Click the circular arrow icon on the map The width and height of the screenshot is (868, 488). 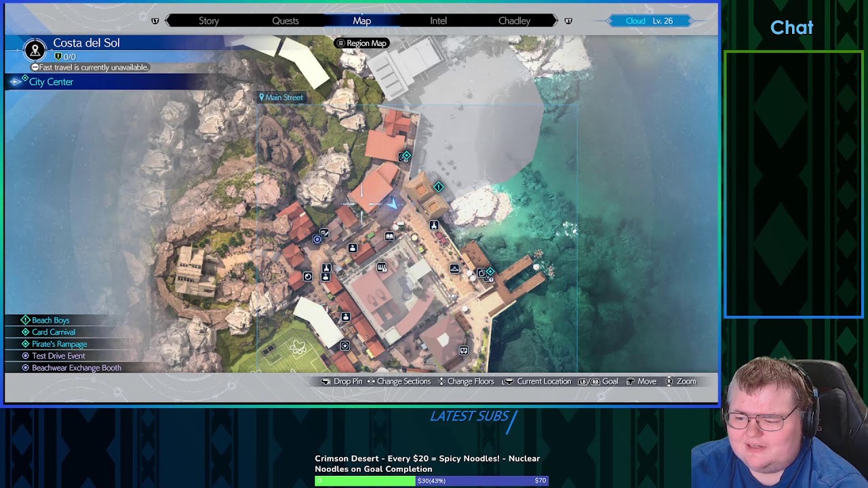click(308, 277)
